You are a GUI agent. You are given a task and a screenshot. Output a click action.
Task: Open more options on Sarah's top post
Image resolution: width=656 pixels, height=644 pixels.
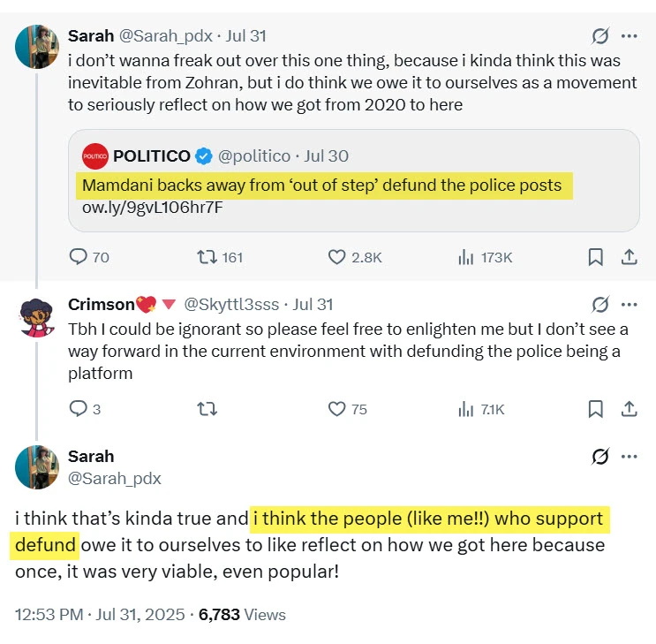point(629,36)
